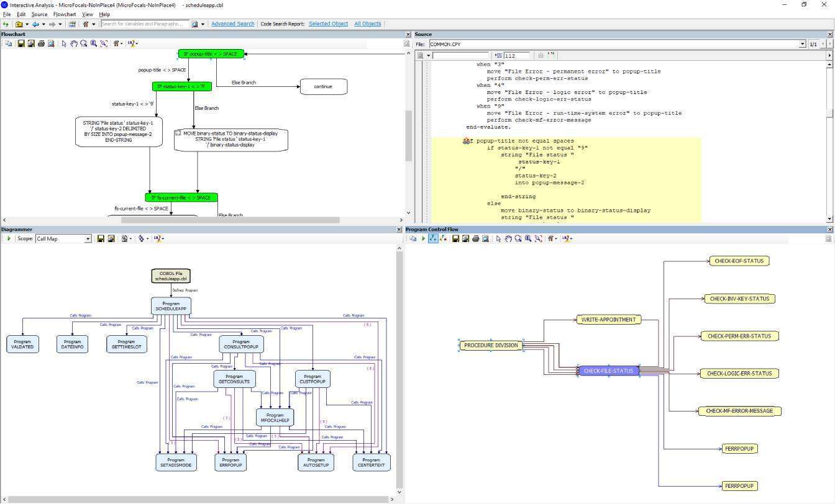Open the Edit menu

(x=21, y=14)
